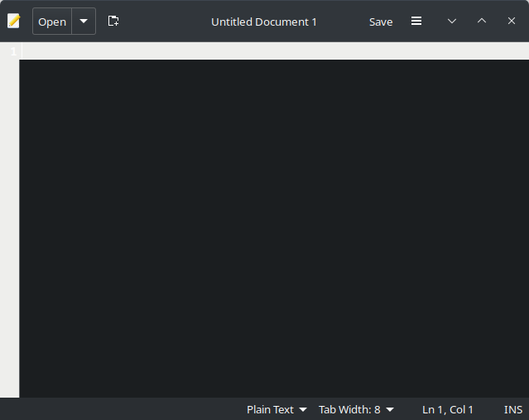Maximize the editor window
Screen dimensions: 529x420
coord(482,21)
